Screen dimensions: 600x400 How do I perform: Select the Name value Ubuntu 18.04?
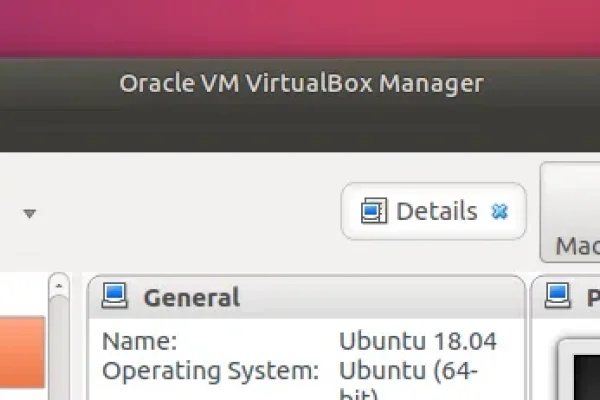click(417, 341)
